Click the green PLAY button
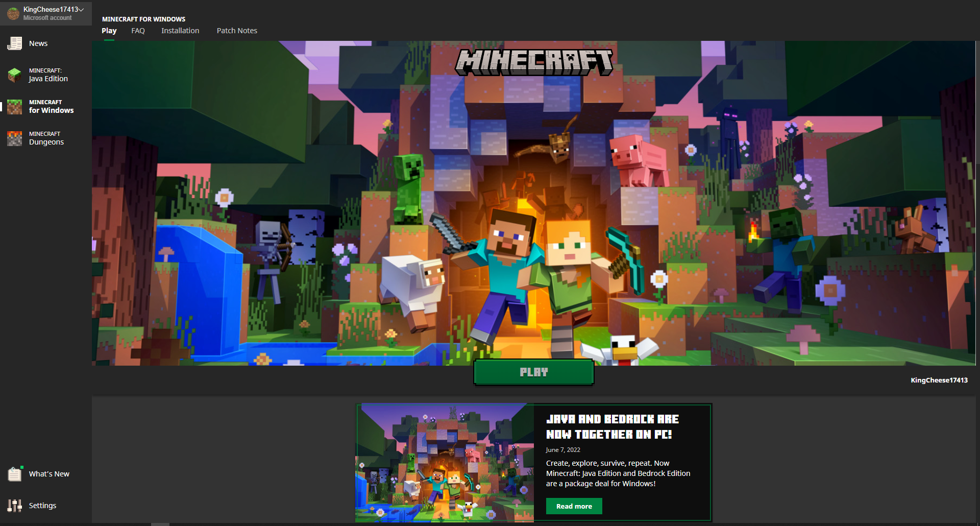Image resolution: width=980 pixels, height=526 pixels. pos(534,372)
